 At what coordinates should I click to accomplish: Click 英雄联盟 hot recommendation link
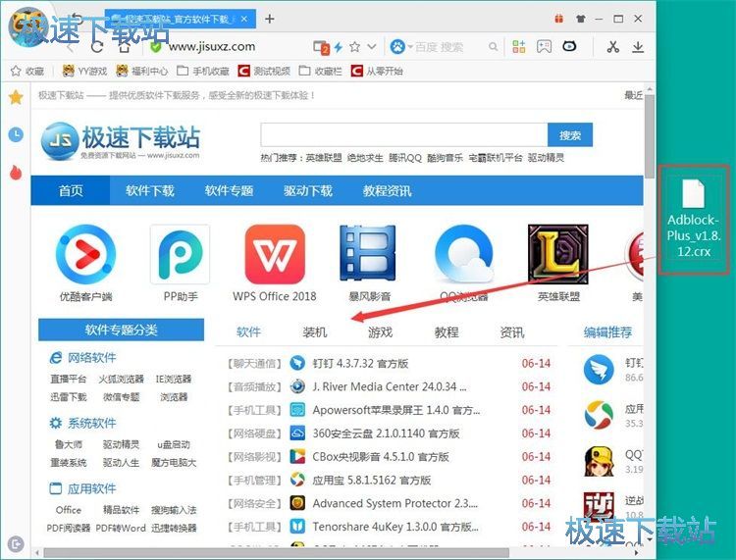pos(324,158)
